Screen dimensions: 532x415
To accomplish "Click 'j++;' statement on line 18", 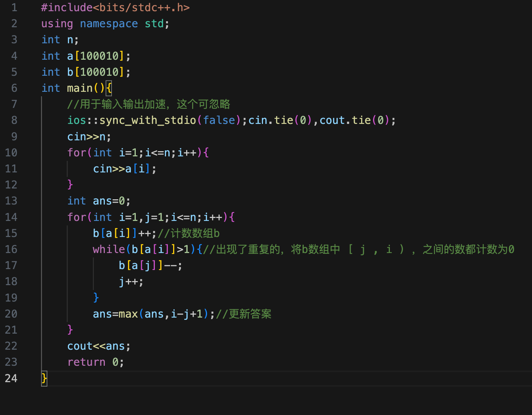I will click(131, 281).
